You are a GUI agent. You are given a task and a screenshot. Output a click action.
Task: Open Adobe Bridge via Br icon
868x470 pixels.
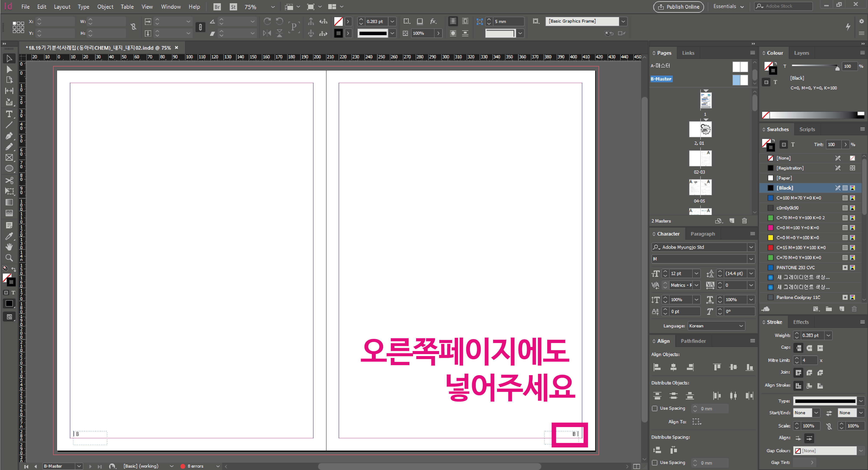point(217,7)
